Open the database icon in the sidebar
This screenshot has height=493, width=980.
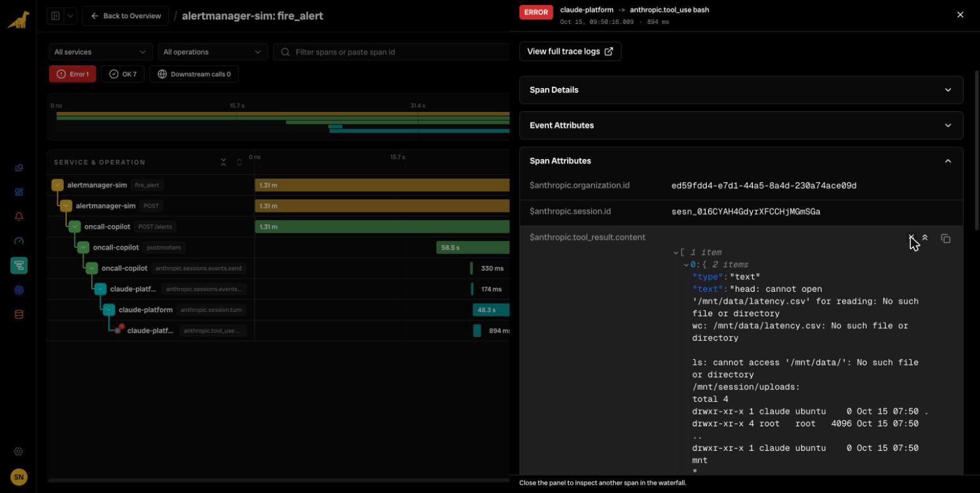(19, 314)
